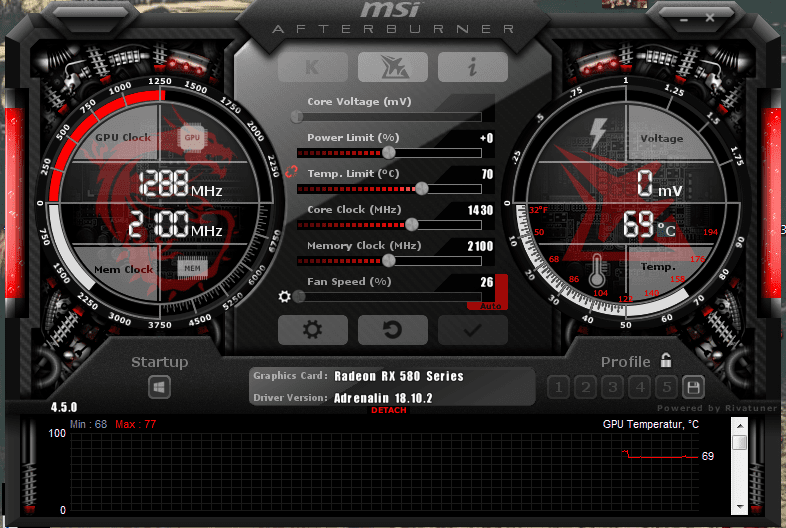The height and width of the screenshot is (528, 786).
Task: Select profile slot 3
Action: coord(613,387)
